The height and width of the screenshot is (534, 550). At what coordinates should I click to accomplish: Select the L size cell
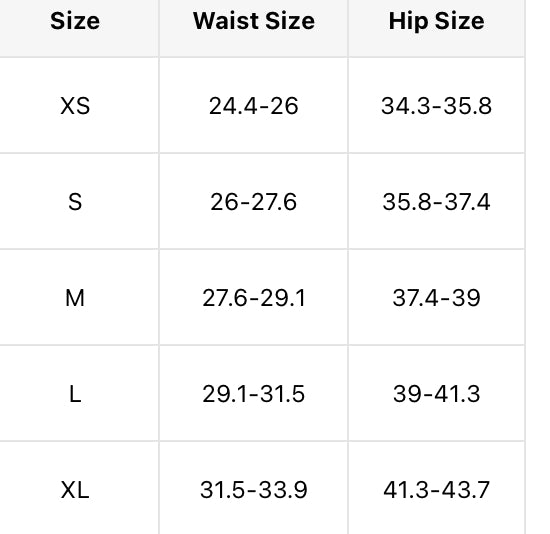coord(75,394)
